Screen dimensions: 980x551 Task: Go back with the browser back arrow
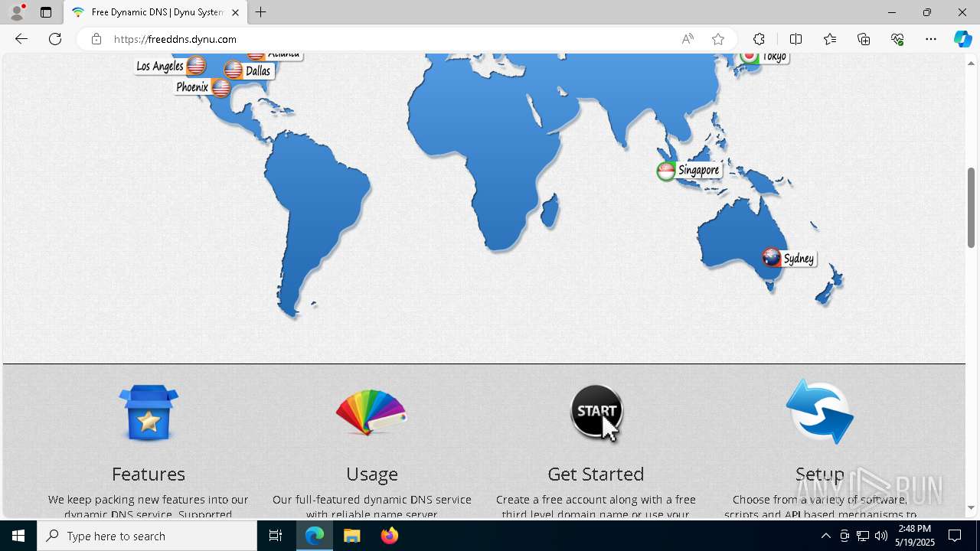click(x=21, y=39)
